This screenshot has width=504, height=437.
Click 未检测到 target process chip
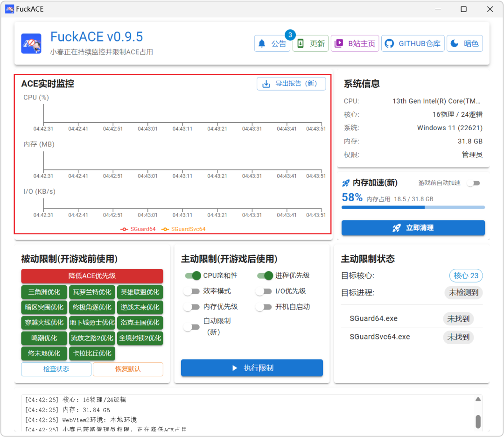point(463,293)
